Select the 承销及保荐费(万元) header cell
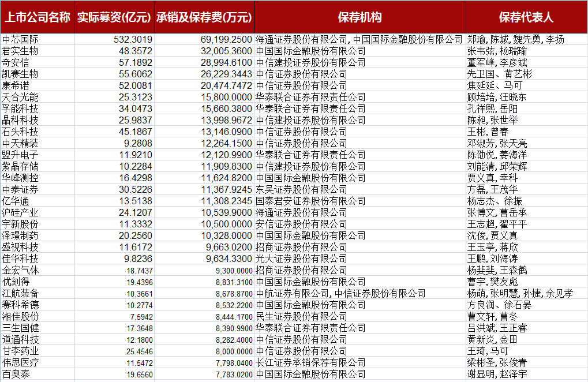The height and width of the screenshot is (382, 588). point(204,17)
